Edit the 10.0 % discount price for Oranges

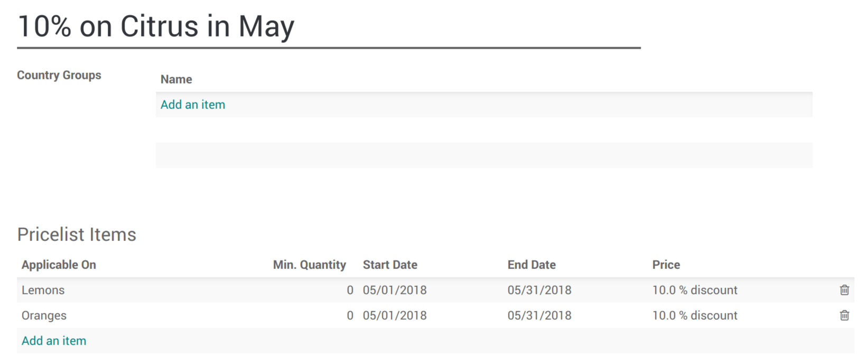[695, 315]
